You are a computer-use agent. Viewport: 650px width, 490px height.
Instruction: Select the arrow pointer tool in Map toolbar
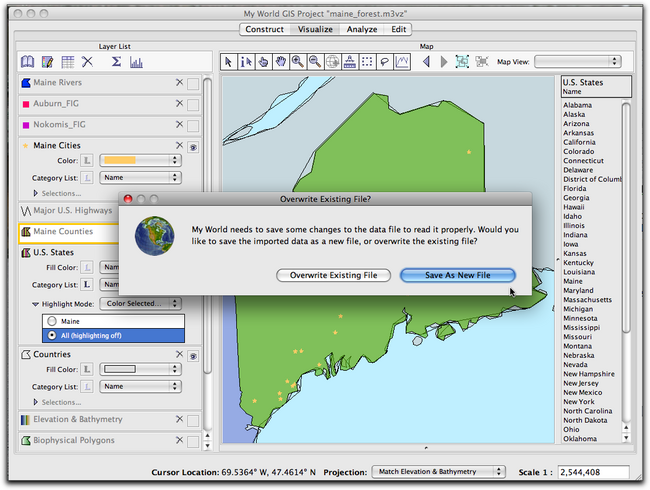click(x=228, y=62)
